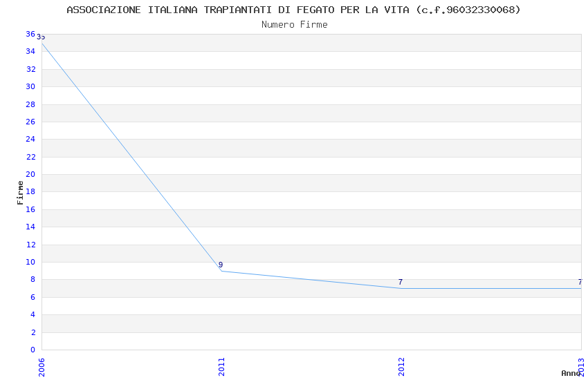Screen dimensions: 588x380
Task: Select the 2013 year label
Action: coord(581,368)
